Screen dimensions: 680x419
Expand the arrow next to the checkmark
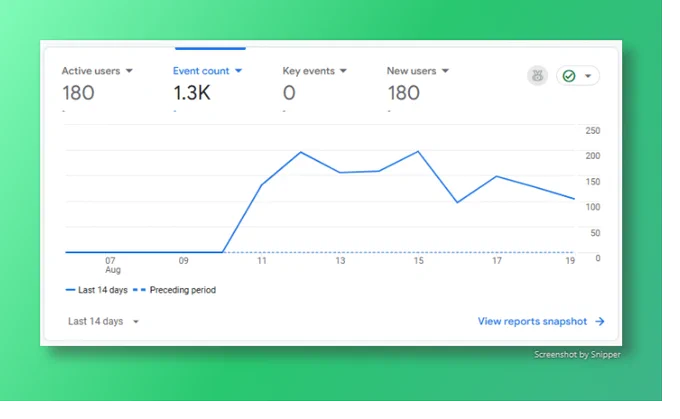(x=588, y=76)
